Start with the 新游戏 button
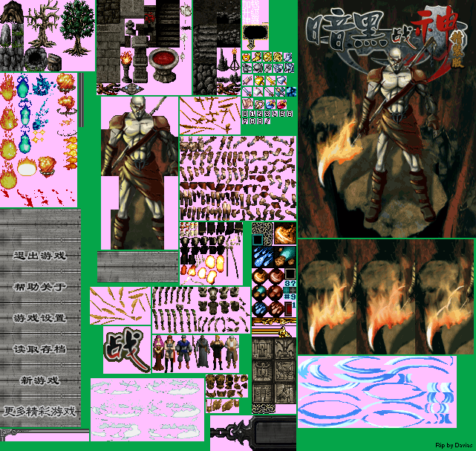The width and height of the screenshot is (476, 451). pyautogui.click(x=40, y=380)
